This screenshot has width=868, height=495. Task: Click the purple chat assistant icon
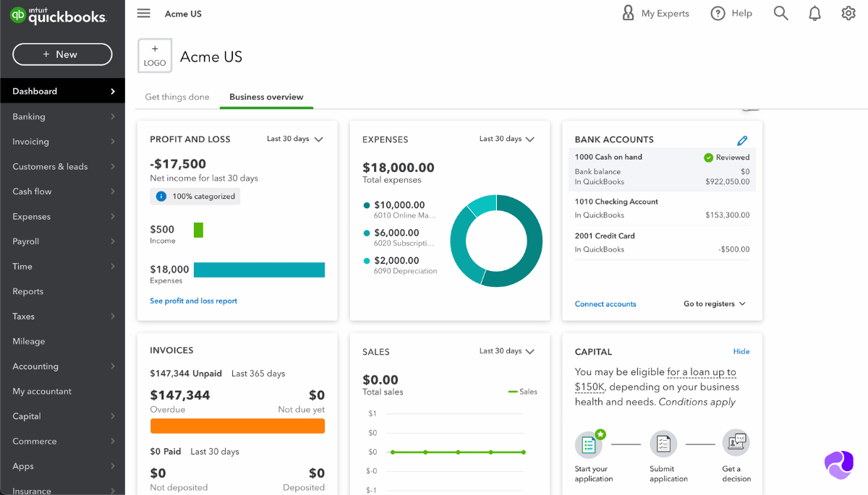pyautogui.click(x=839, y=465)
